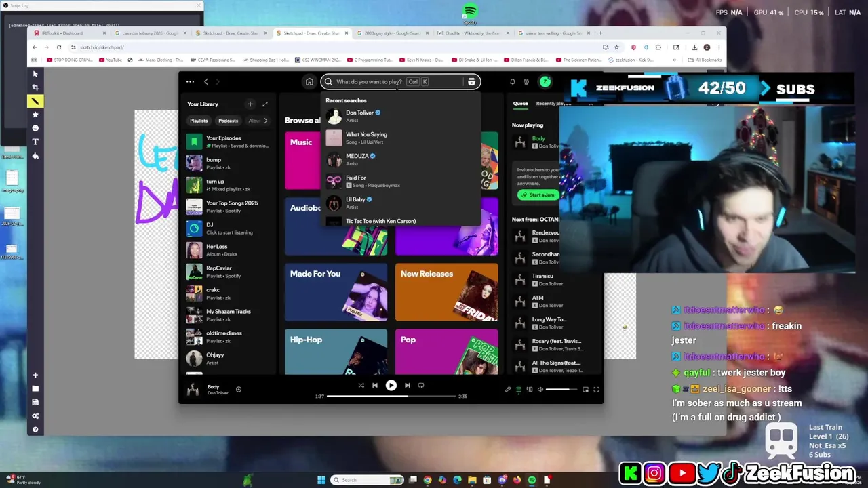
Task: Click Spotify search input field
Action: (400, 82)
